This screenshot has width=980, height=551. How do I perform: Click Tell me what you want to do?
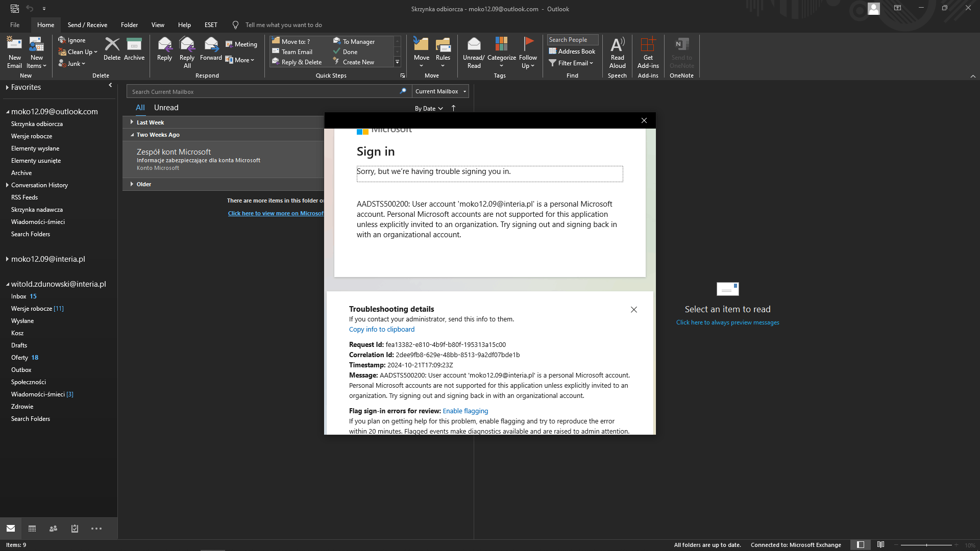tap(283, 24)
